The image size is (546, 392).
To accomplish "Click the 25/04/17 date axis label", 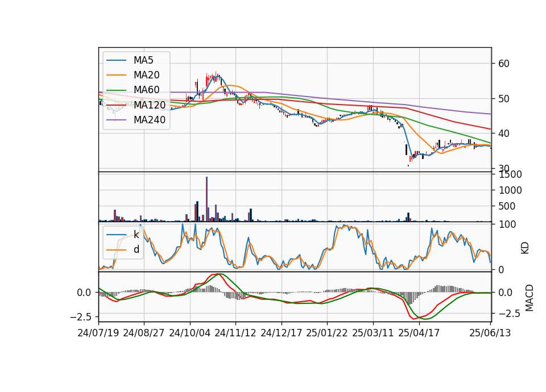I will (x=419, y=333).
